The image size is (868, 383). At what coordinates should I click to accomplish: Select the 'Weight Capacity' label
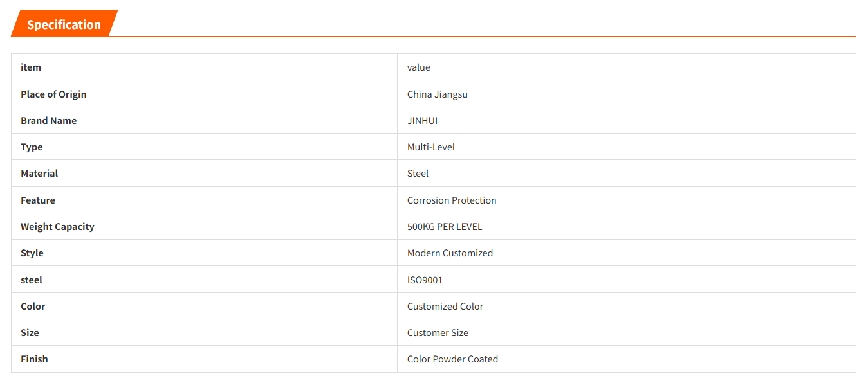click(57, 227)
